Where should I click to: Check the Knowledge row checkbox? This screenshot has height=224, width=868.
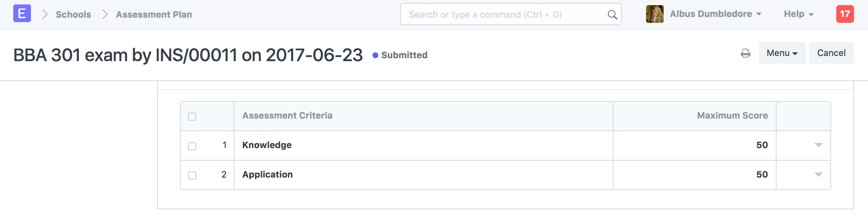click(192, 146)
